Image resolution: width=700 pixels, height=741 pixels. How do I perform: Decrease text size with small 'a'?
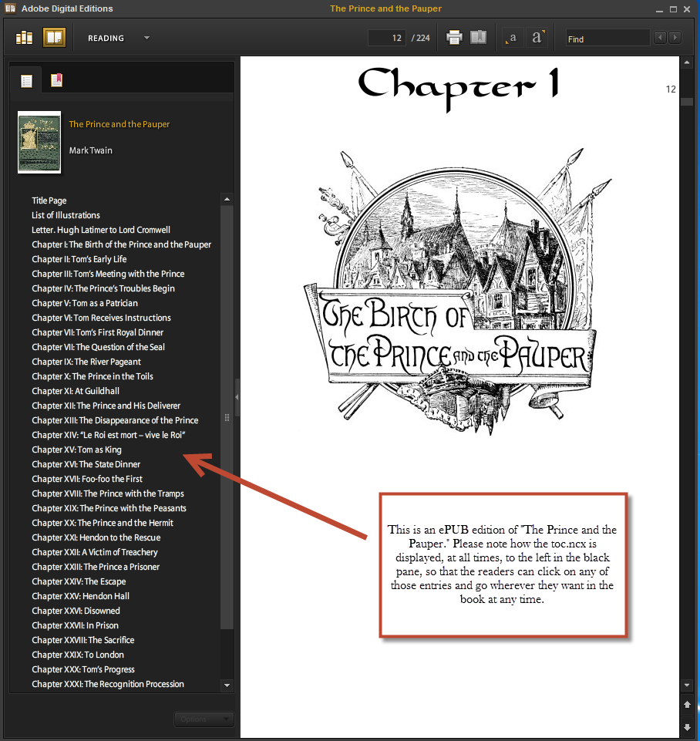(x=513, y=38)
